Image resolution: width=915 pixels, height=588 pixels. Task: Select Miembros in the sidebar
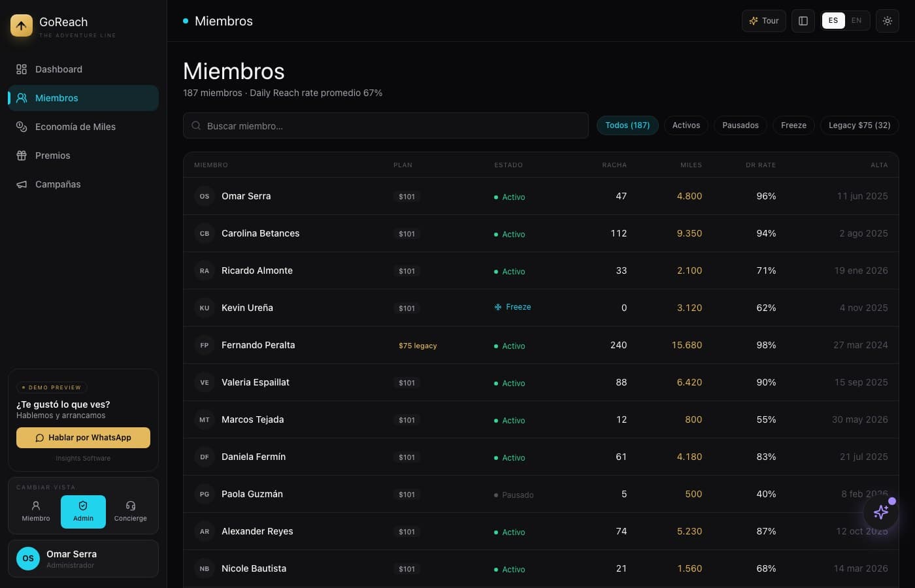pos(83,98)
